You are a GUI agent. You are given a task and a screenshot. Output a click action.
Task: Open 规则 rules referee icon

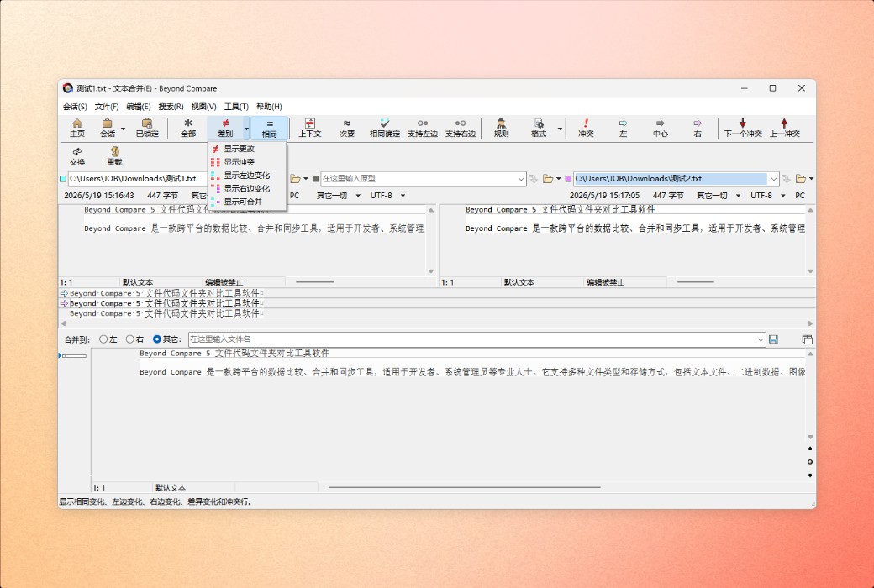(501, 128)
